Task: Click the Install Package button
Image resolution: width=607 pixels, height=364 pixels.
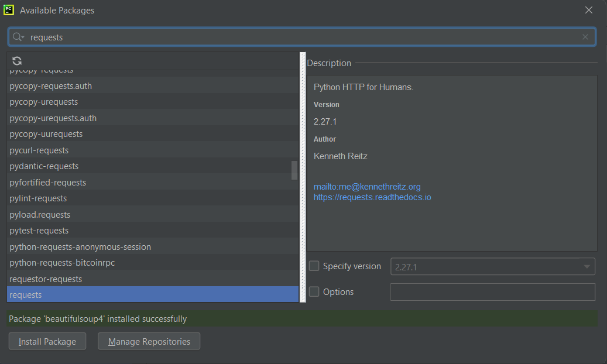Action: (47, 341)
